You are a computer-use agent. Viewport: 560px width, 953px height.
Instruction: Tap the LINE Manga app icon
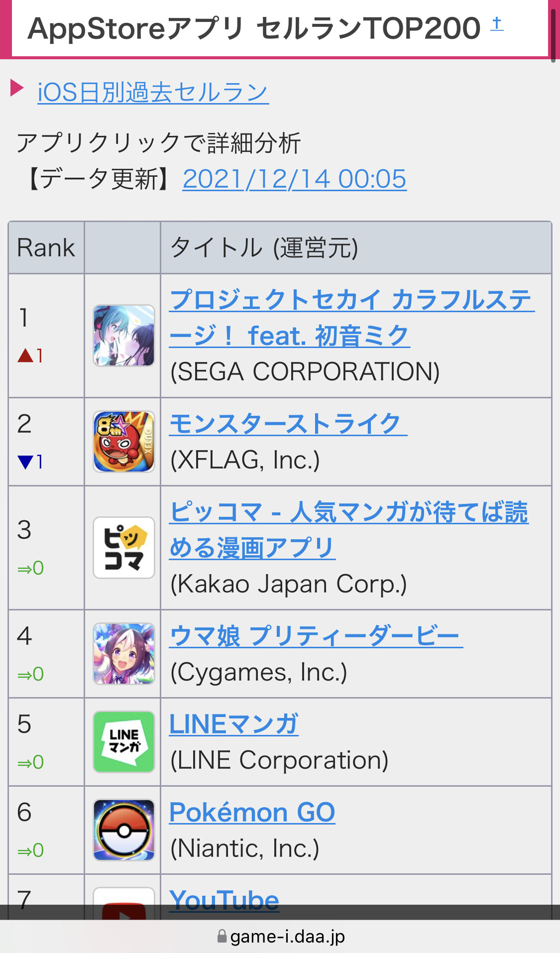pyautogui.click(x=124, y=742)
